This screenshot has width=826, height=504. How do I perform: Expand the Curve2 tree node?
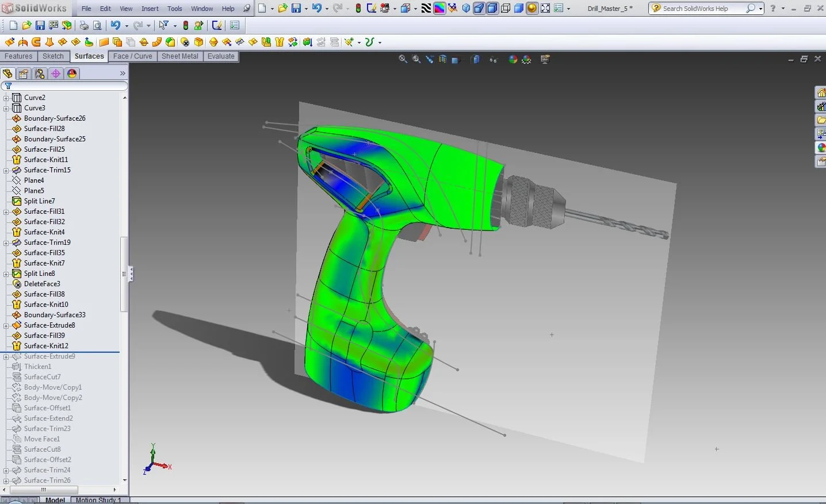click(x=6, y=98)
